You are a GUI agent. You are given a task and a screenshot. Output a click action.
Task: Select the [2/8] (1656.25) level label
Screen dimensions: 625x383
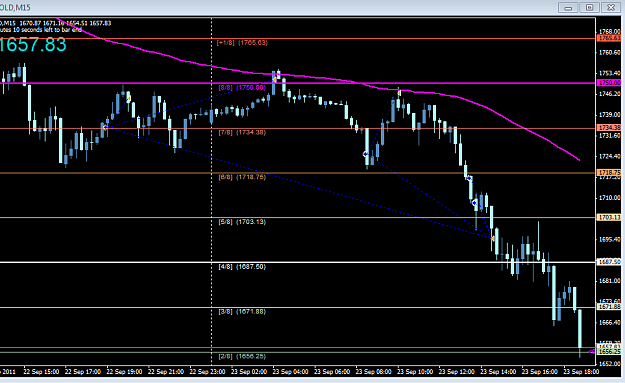click(x=242, y=356)
